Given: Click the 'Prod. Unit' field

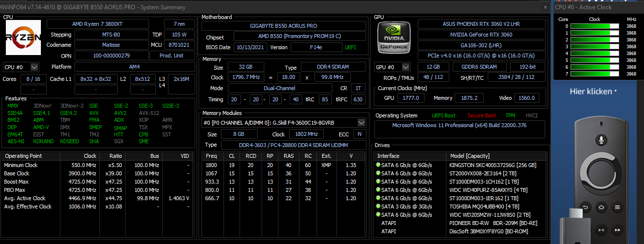Looking at the screenshot, I should 172,56.
